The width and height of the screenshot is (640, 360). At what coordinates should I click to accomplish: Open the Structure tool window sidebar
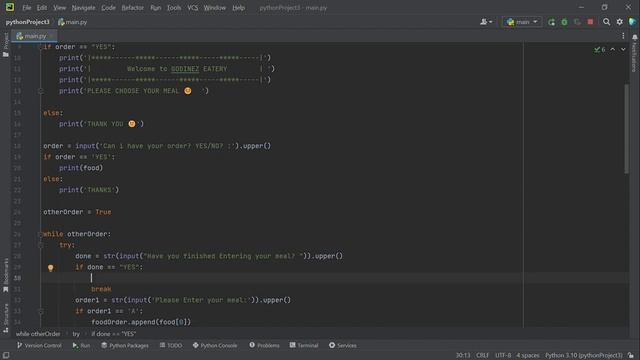click(6, 318)
